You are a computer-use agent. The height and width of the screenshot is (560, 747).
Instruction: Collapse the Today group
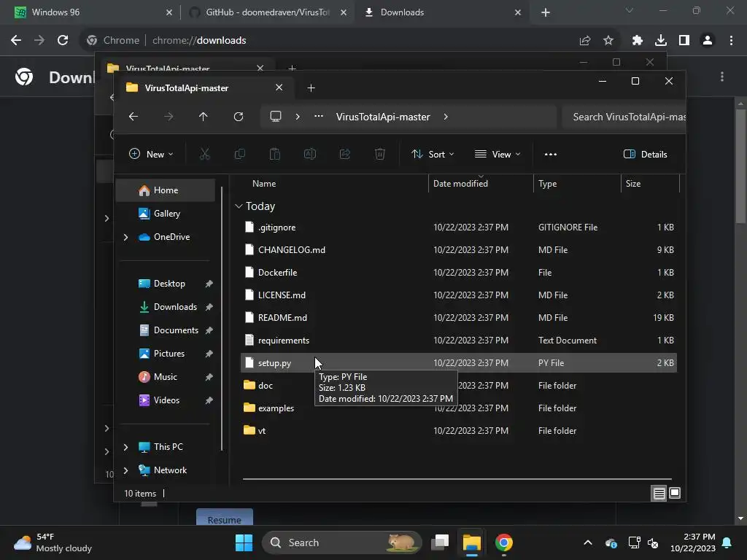tap(239, 206)
